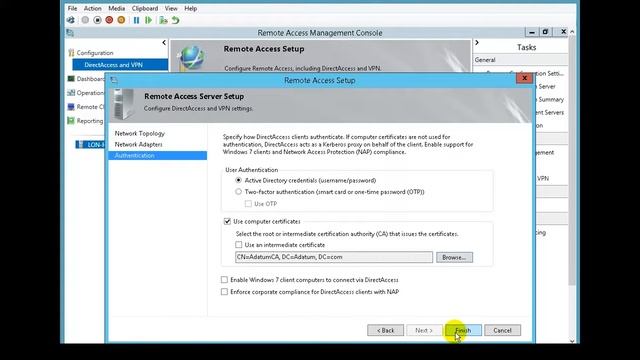Enable Windows 7 client computers checkbox
The width and height of the screenshot is (640, 360).
point(224,280)
